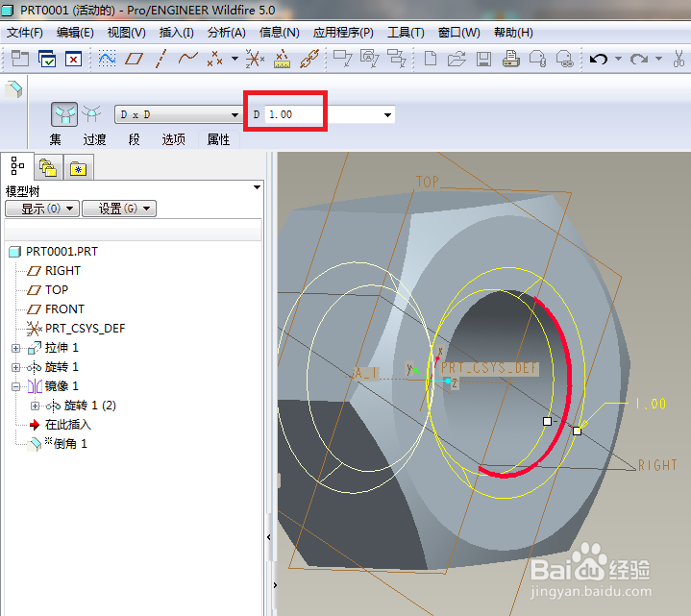This screenshot has width=691, height=616.
Task: Click the close window icon with red X
Action: pos(73,59)
